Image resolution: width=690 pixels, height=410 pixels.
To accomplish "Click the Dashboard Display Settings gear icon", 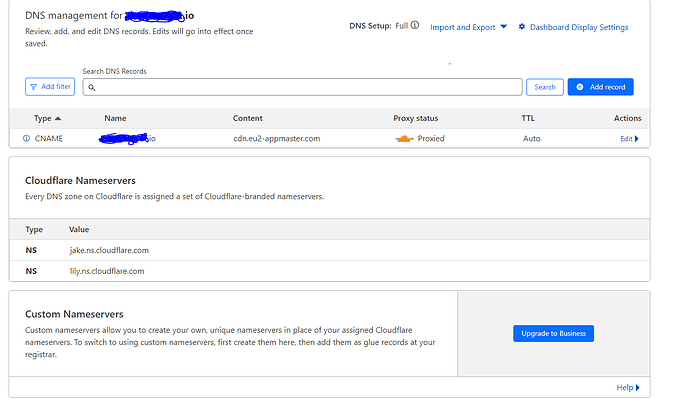I will (x=521, y=27).
